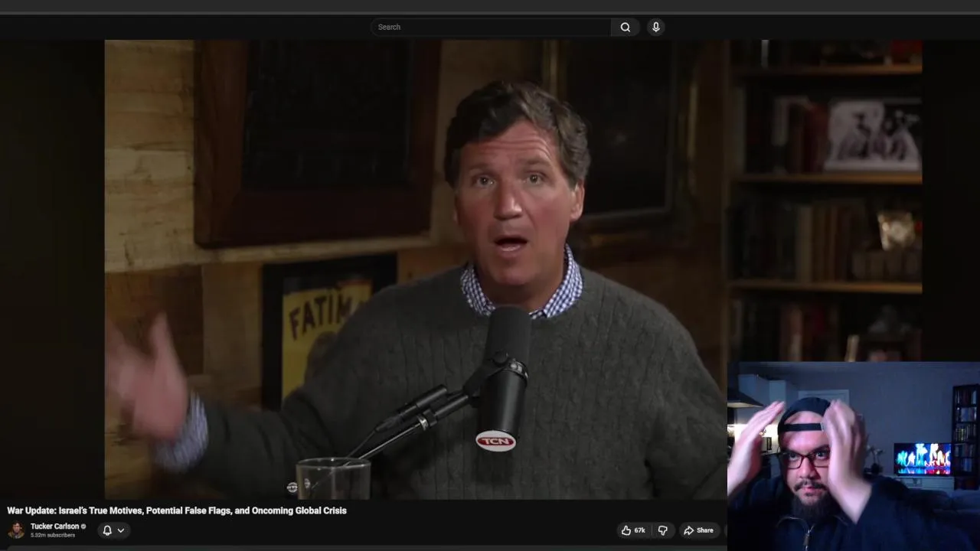Open the Tucker Carlson channel avatar
980x551 pixels.
pos(16,530)
